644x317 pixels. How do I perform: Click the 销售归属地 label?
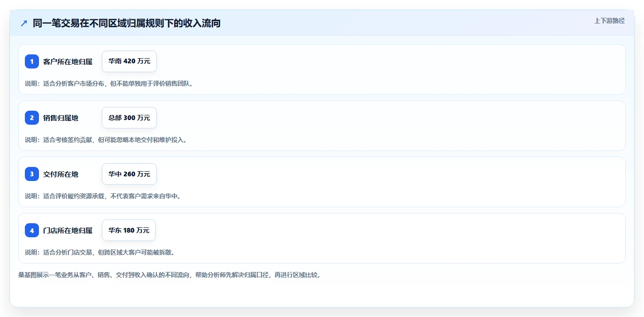click(61, 118)
